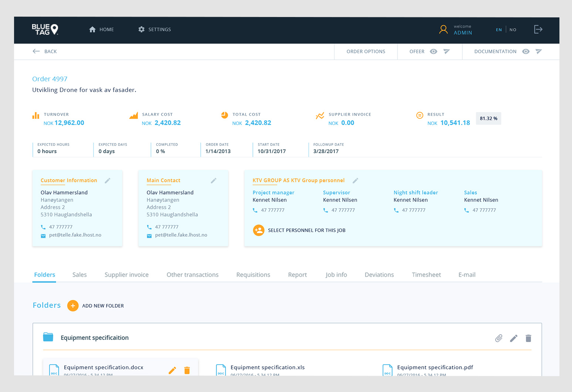Image resolution: width=572 pixels, height=392 pixels.
Task: Send the offer via paper-plane icon
Action: (447, 51)
